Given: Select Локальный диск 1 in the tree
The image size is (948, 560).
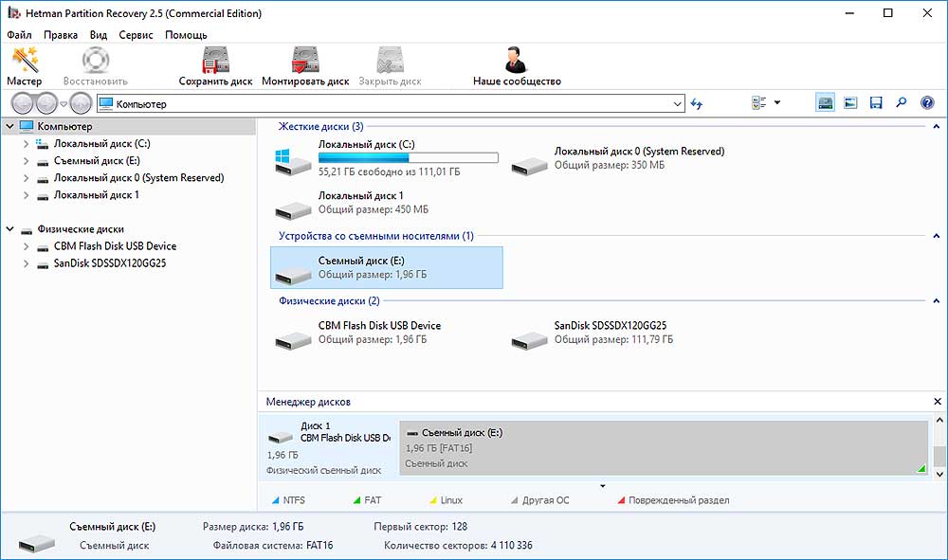Looking at the screenshot, I should click(x=96, y=195).
